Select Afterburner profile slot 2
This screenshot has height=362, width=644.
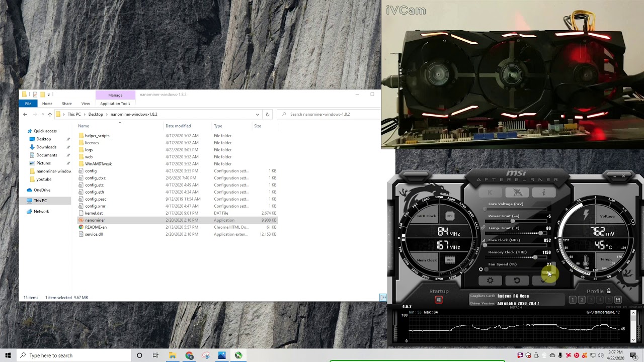(x=582, y=300)
